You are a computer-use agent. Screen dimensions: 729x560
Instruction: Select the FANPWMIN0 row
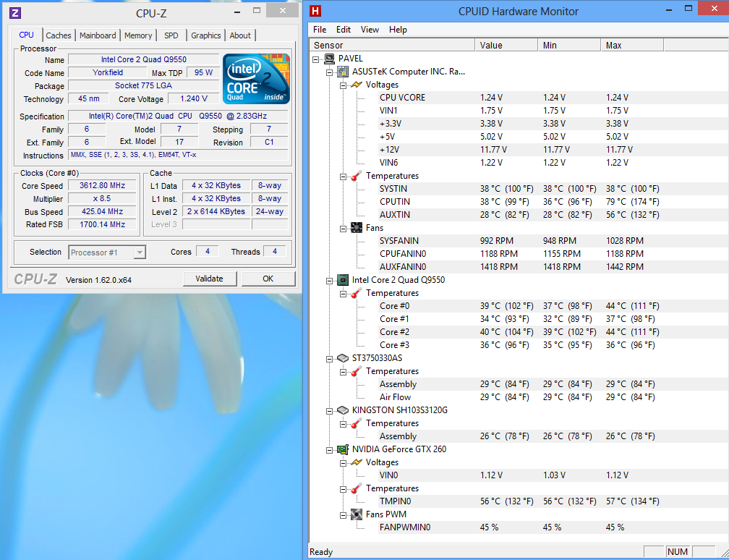pyautogui.click(x=553, y=527)
